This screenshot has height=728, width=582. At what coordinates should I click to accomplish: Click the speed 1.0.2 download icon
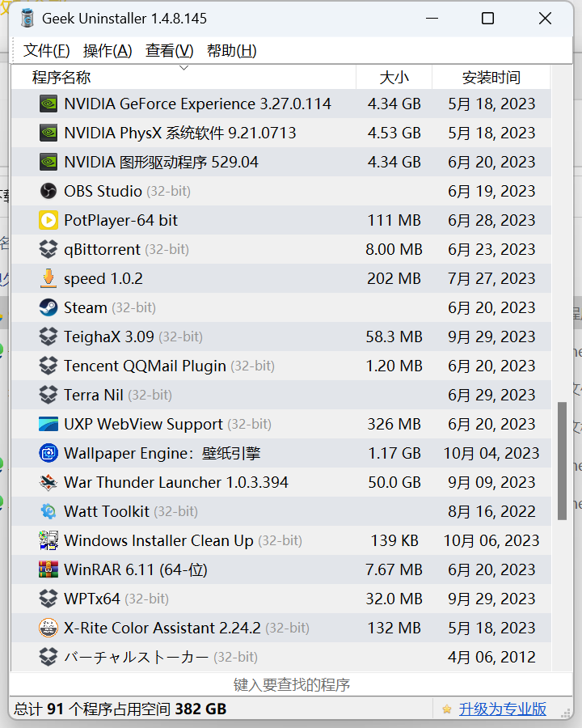(48, 278)
